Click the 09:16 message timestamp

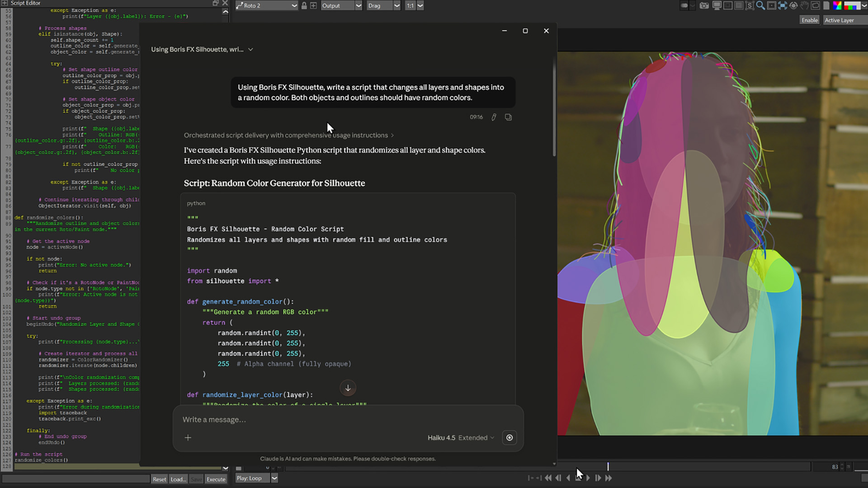coord(476,117)
